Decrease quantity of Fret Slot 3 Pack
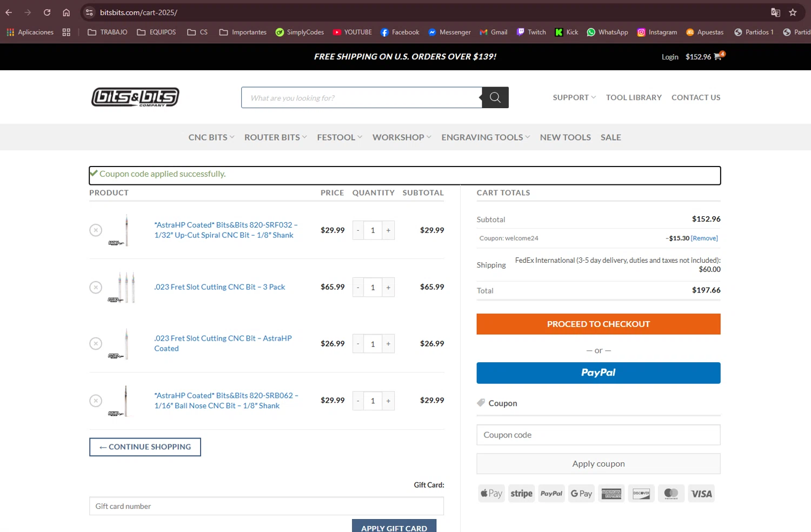 point(358,287)
